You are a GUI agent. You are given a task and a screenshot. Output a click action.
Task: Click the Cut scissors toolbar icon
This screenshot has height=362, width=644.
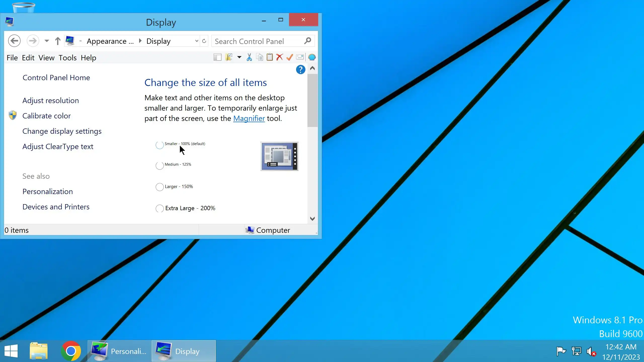coord(249,57)
